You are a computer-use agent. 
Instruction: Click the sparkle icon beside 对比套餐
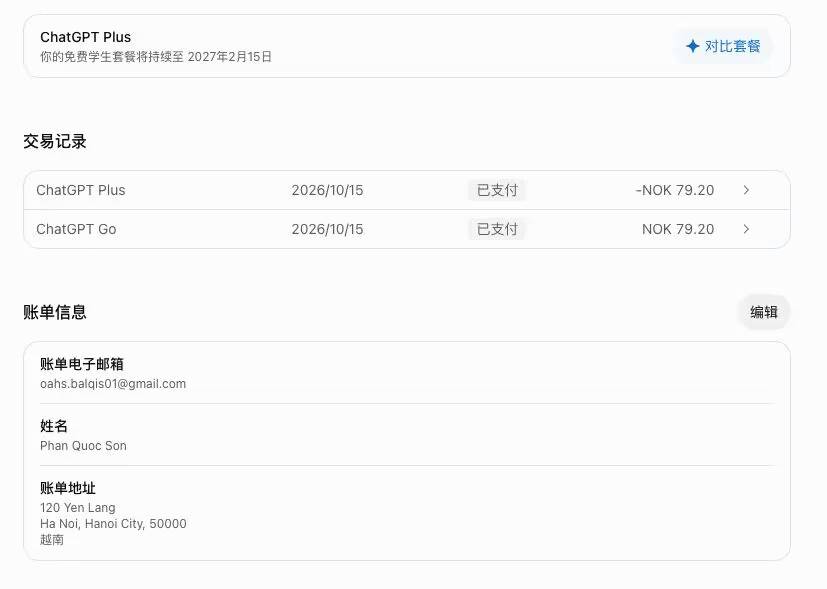tap(693, 46)
